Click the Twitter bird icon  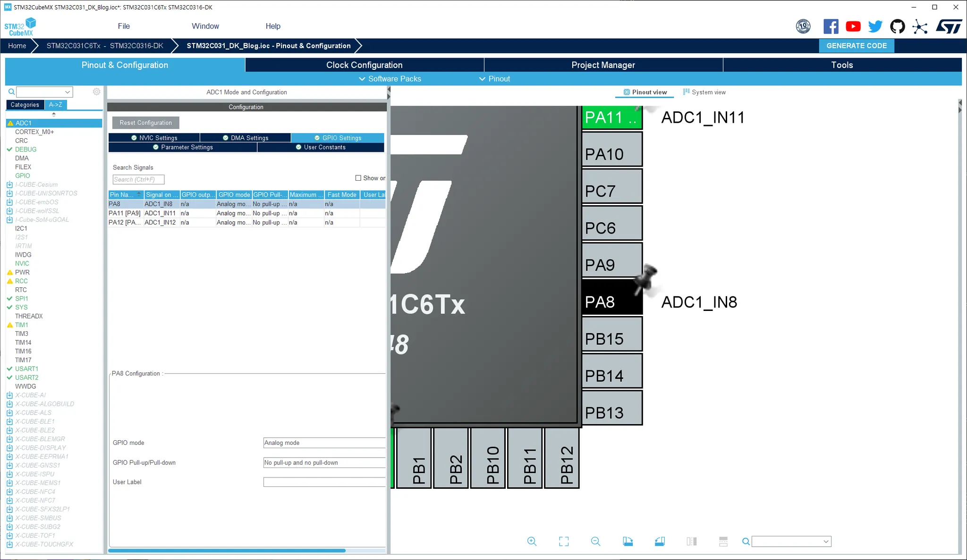(x=875, y=26)
